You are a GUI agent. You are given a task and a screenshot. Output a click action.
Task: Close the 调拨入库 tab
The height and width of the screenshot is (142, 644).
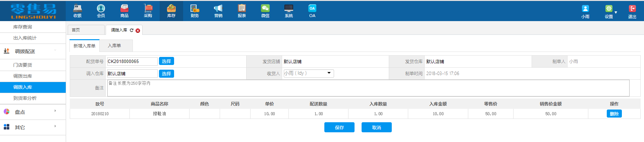click(x=138, y=30)
